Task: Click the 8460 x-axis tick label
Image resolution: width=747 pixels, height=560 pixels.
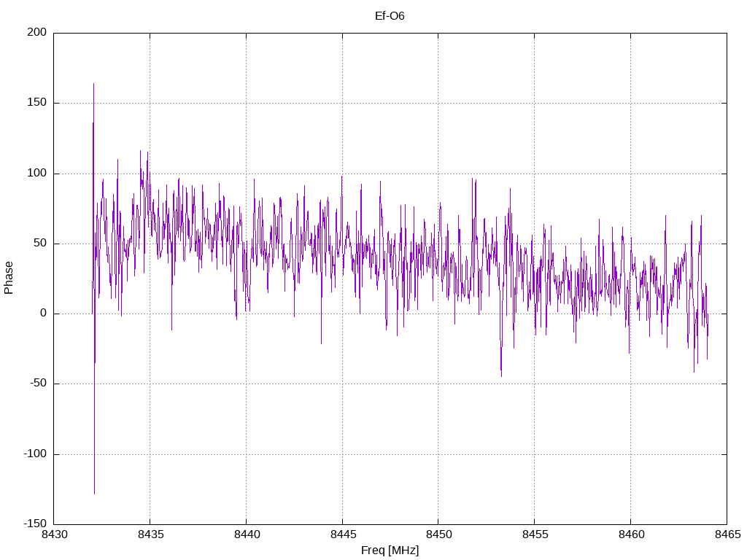Action: coord(631,534)
